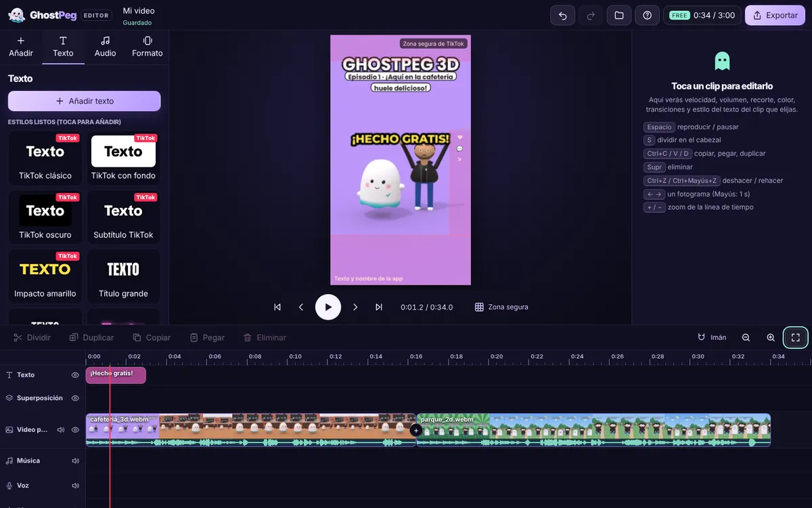Click Pegar in the timeline toolbar

pos(207,337)
